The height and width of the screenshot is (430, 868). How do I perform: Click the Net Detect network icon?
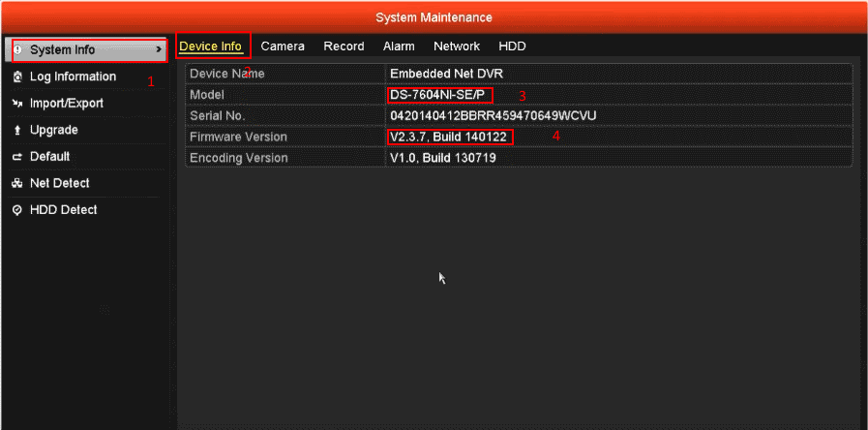17,183
